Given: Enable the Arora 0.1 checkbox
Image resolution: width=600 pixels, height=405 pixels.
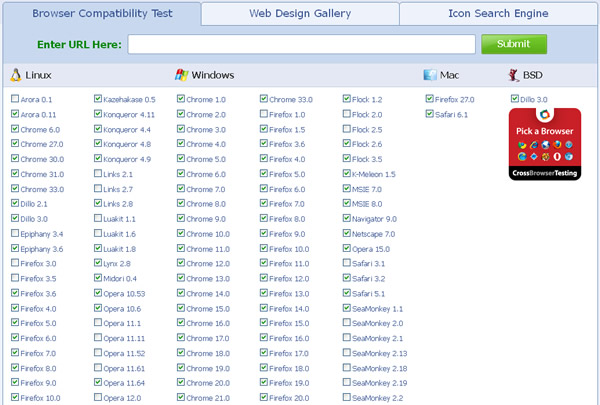Looking at the screenshot, I should [x=15, y=100].
